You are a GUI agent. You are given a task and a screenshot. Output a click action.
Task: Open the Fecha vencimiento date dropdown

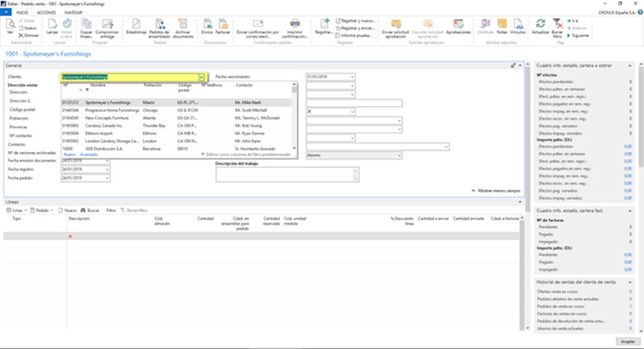point(352,77)
